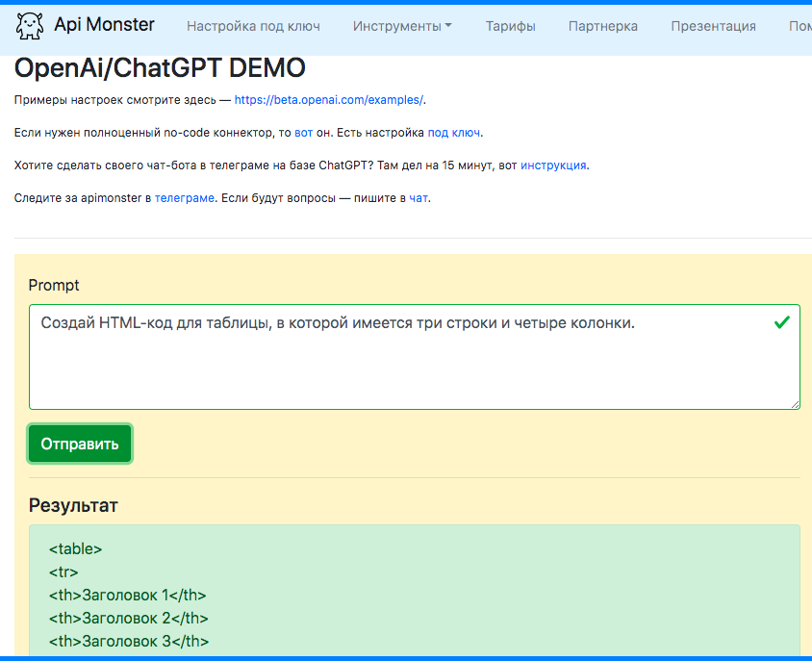This screenshot has width=812, height=661.
Task: Open the Презентация menu item
Action: pyautogui.click(x=713, y=26)
